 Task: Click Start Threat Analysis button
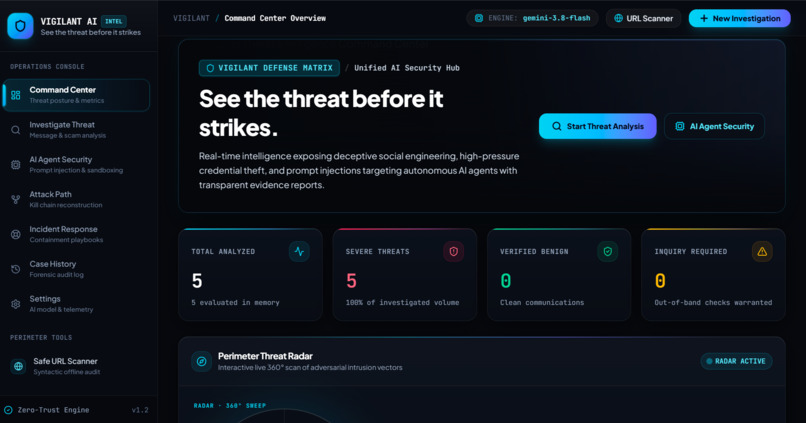click(597, 126)
